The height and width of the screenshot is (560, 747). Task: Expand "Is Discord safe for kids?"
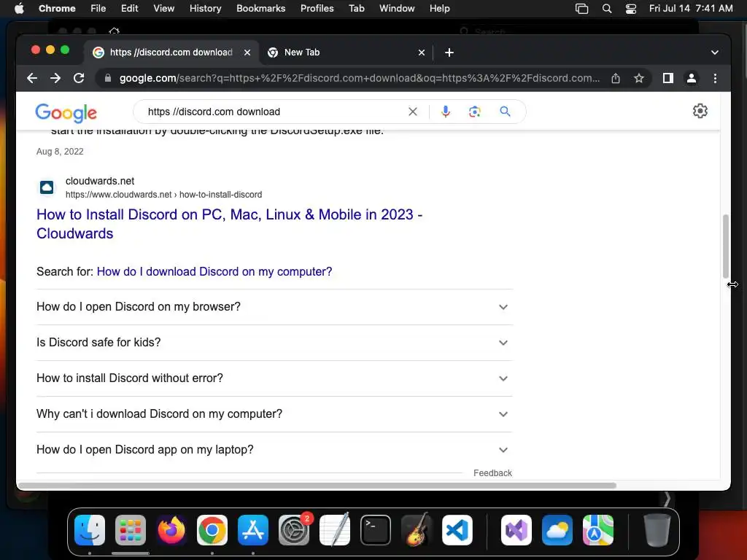pos(274,343)
